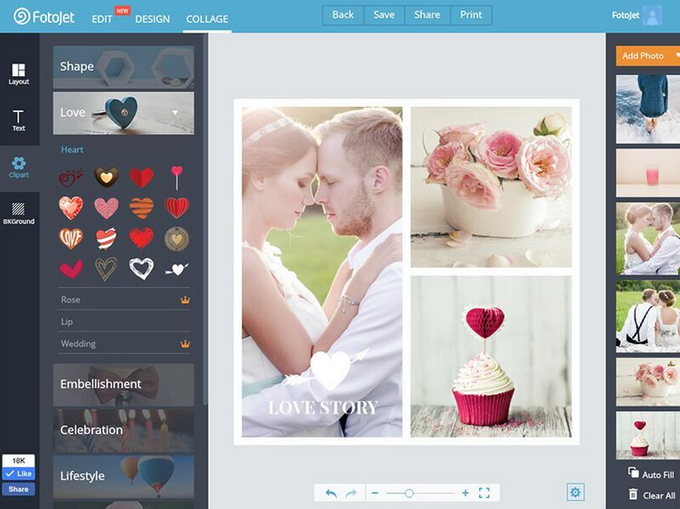Pick the pink checkmark heart clipart
Screen dimensions: 680x509
pyautogui.click(x=71, y=269)
